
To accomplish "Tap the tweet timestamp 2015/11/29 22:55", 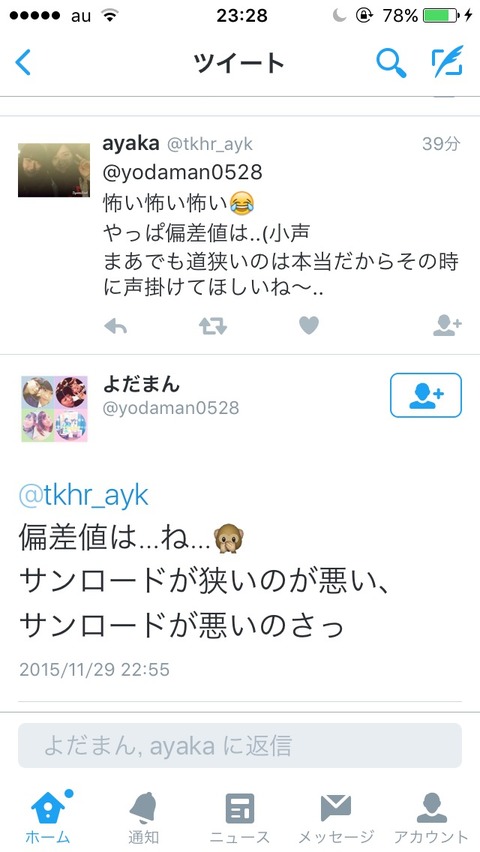I will [x=95, y=669].
